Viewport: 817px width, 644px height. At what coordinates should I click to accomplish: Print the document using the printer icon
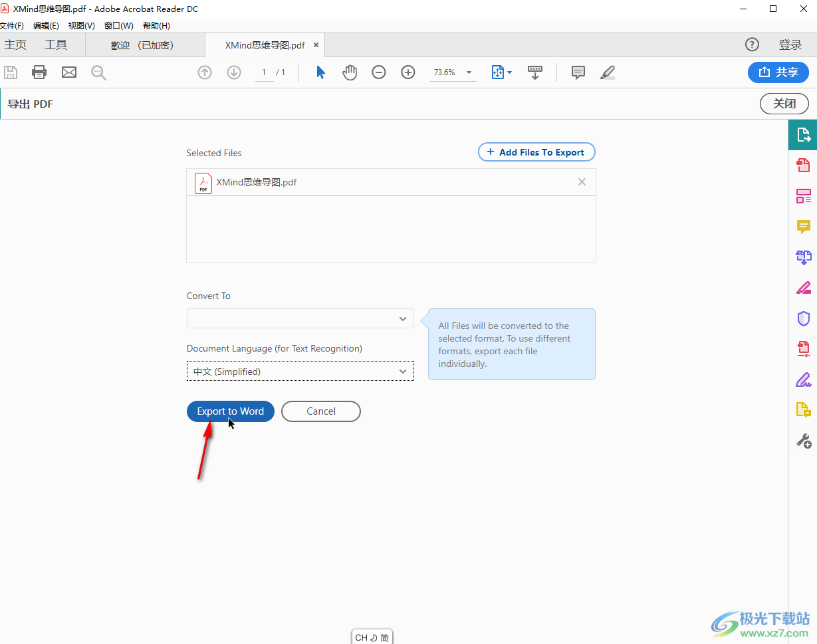click(x=39, y=72)
